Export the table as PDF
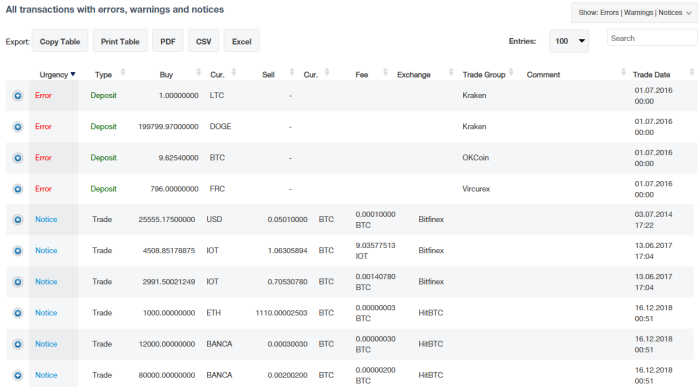 (168, 41)
